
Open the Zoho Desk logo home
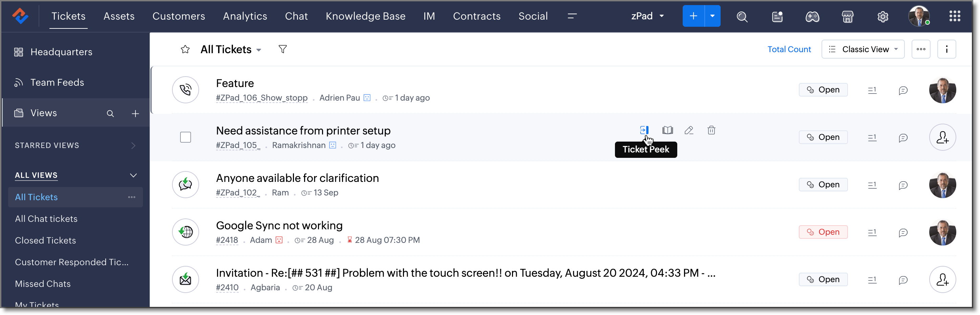click(20, 16)
